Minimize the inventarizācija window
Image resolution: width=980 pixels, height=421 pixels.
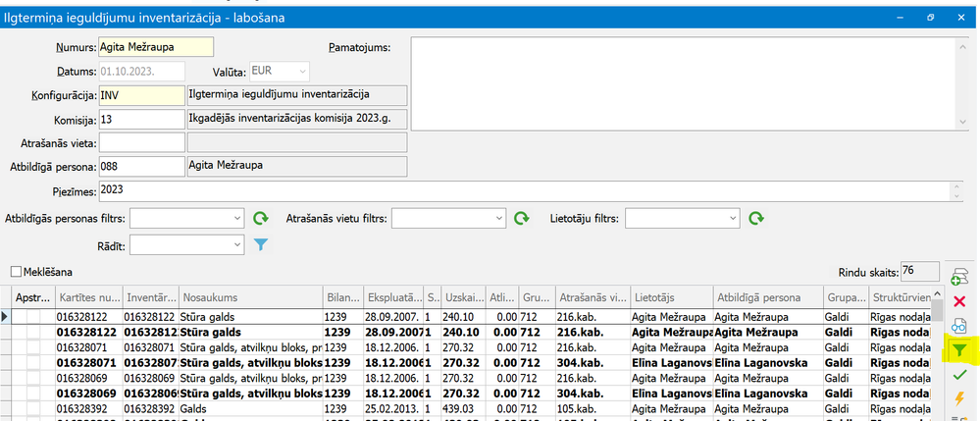[x=900, y=18]
